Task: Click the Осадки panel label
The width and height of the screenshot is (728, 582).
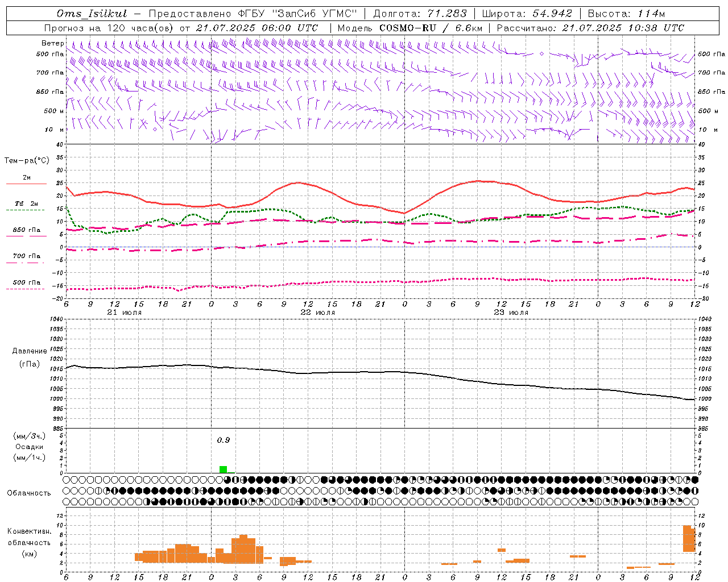Action: [x=29, y=447]
